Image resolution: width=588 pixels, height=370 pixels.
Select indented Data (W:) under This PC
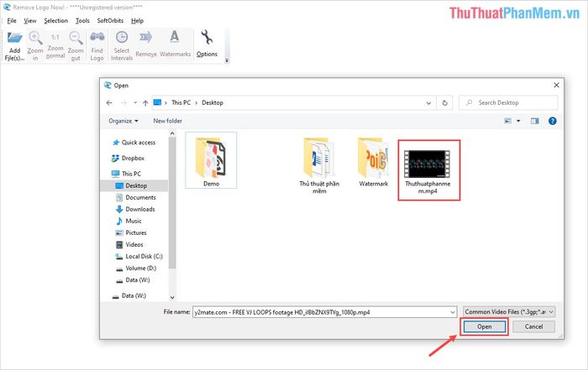pyautogui.click(x=133, y=280)
